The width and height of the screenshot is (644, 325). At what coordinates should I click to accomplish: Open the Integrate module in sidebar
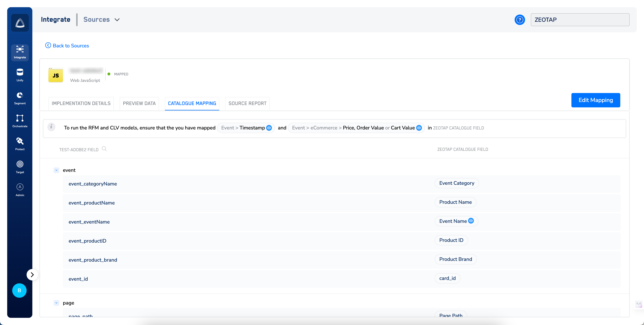pos(20,52)
